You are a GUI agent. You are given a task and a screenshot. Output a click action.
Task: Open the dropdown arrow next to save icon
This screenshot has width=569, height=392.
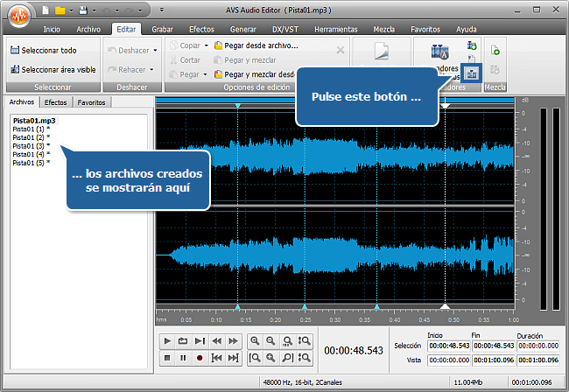[94, 10]
